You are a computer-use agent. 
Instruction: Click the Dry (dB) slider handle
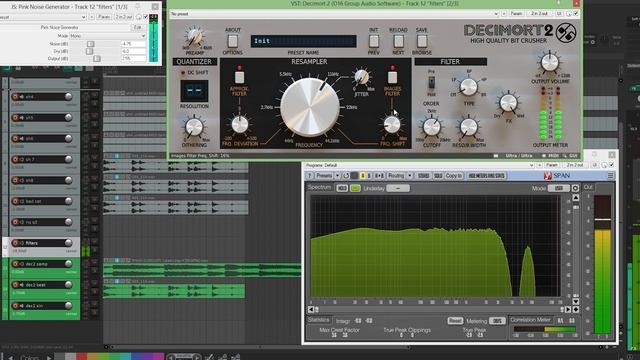coord(89,51)
